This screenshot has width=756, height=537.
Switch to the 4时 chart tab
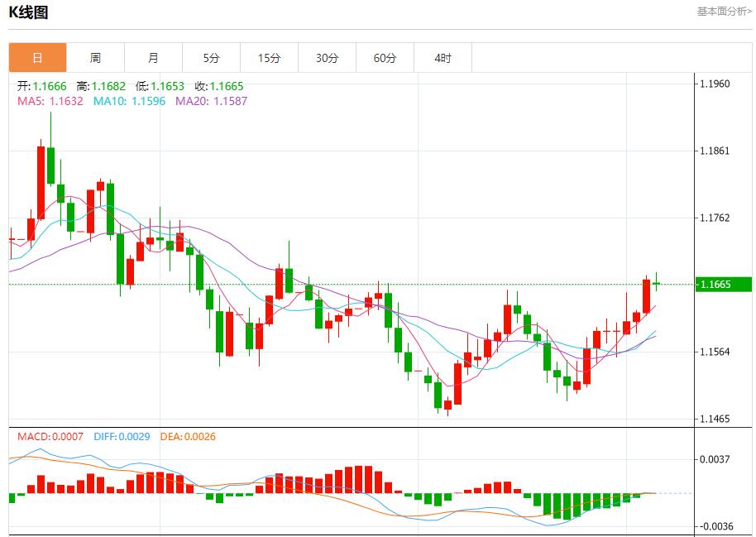pos(443,58)
